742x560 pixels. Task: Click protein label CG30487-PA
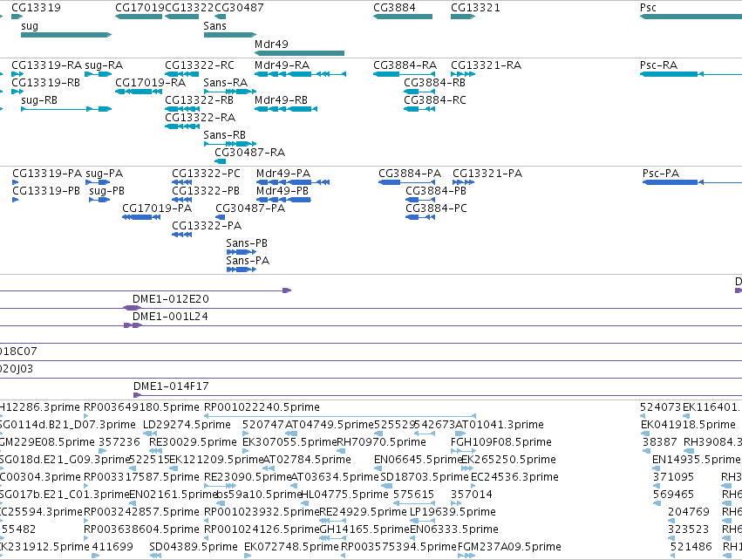pos(250,208)
